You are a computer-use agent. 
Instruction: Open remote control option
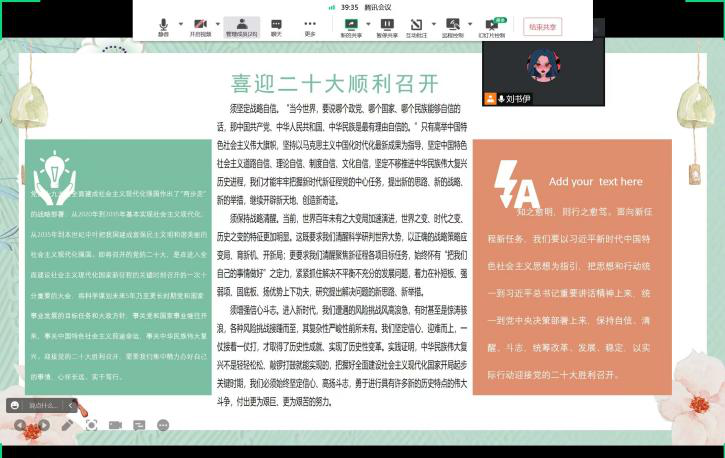453,25
